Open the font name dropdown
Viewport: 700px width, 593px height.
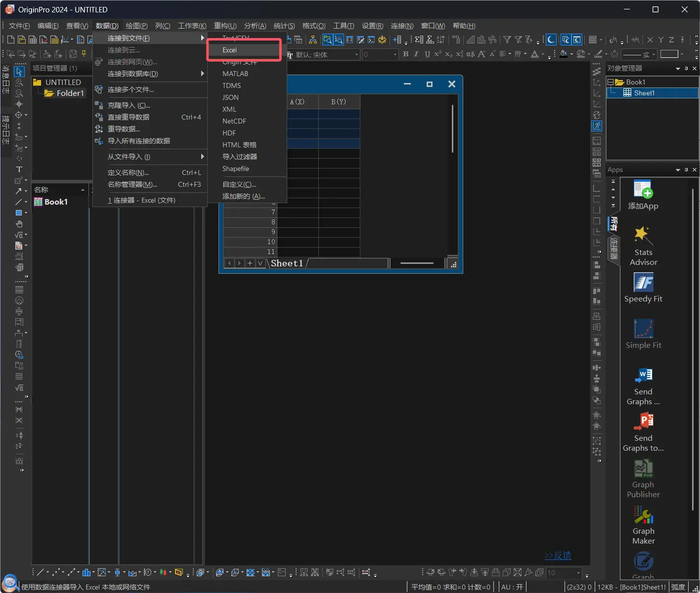(356, 54)
